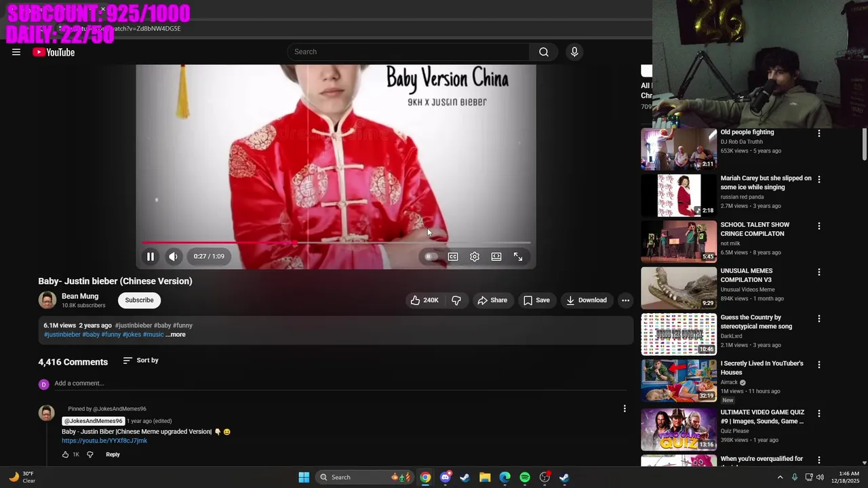The image size is (868, 488).
Task: Click the red scrubber handle
Action: point(295,243)
